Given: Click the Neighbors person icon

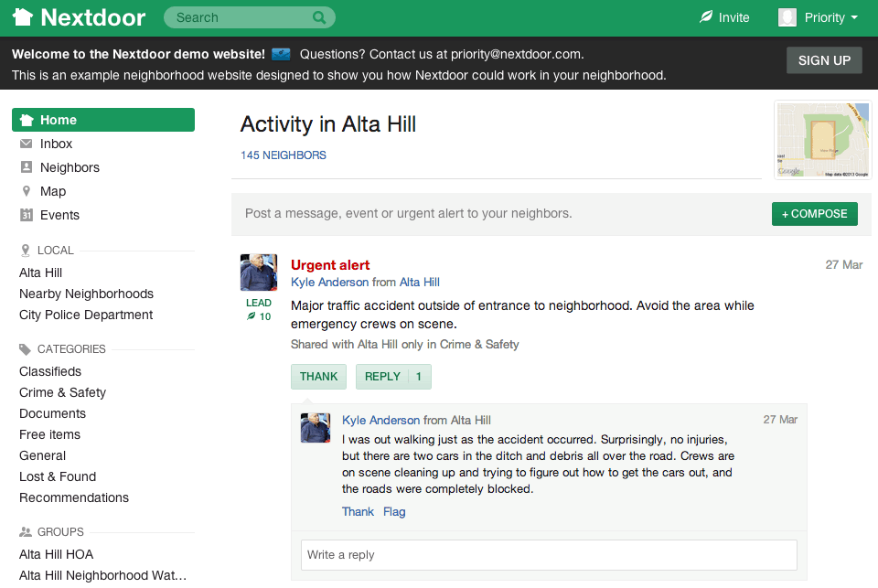Looking at the screenshot, I should click(x=26, y=166).
